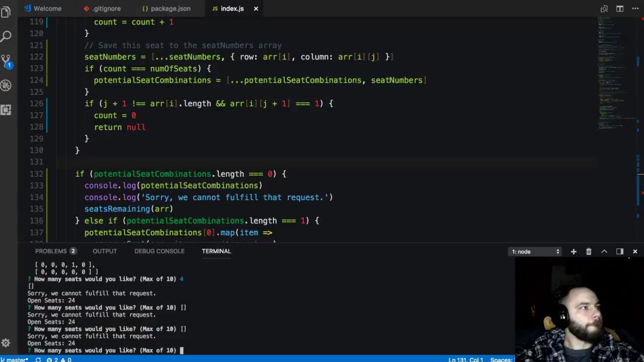Split the editor with the split icon

620,9
